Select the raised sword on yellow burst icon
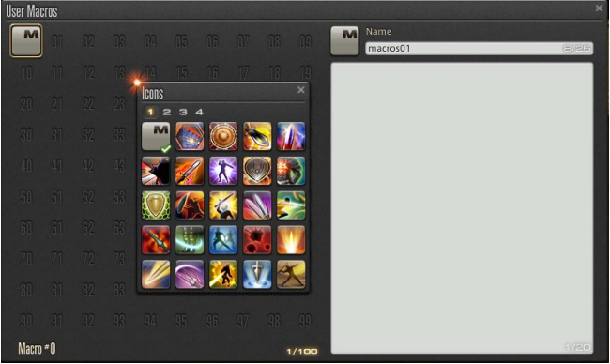Screen dimensions: 610x364 tap(223, 205)
